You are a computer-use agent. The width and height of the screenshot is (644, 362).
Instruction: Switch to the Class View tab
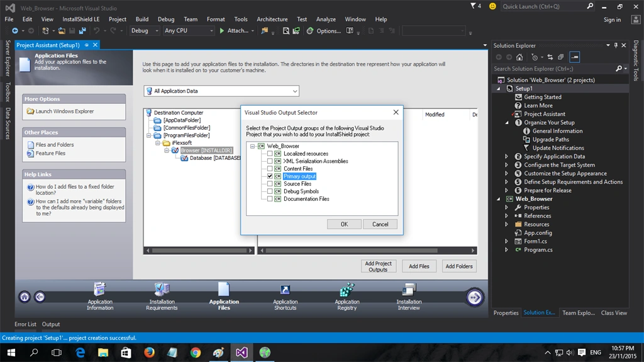click(614, 313)
